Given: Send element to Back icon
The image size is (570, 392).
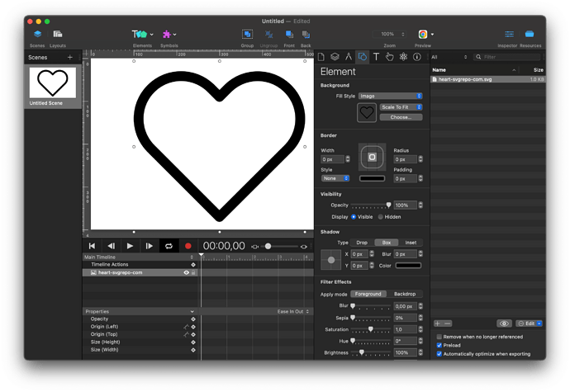Looking at the screenshot, I should [306, 34].
